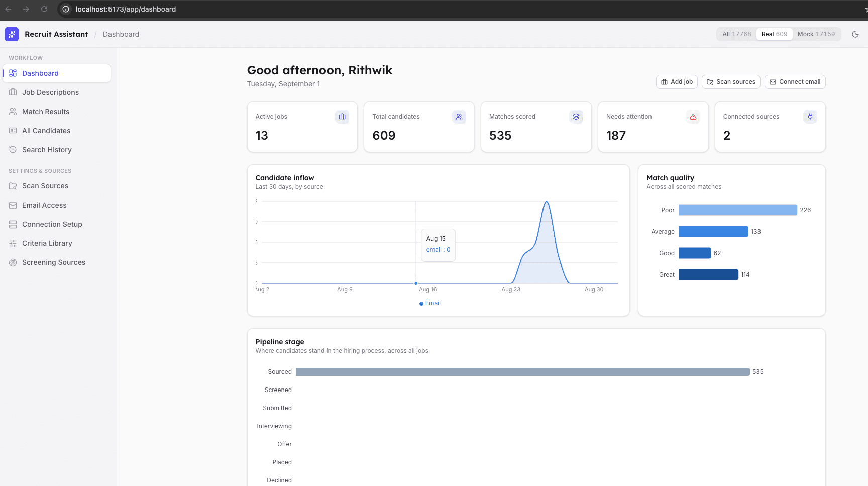This screenshot has height=486, width=868.
Task: Click the Search History clock icon
Action: (x=13, y=150)
